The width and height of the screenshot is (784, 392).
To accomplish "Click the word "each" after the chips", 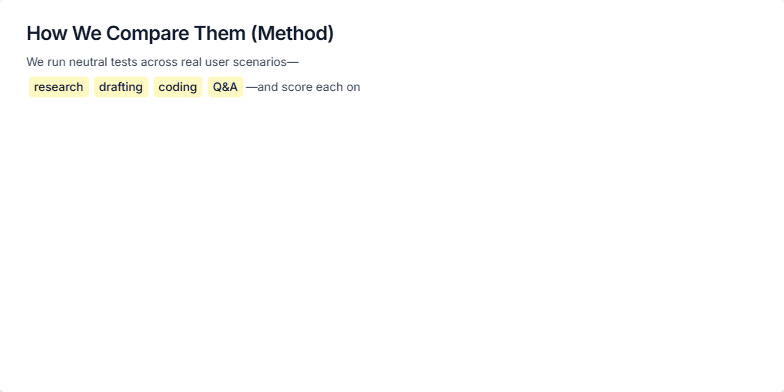I will click(x=330, y=87).
